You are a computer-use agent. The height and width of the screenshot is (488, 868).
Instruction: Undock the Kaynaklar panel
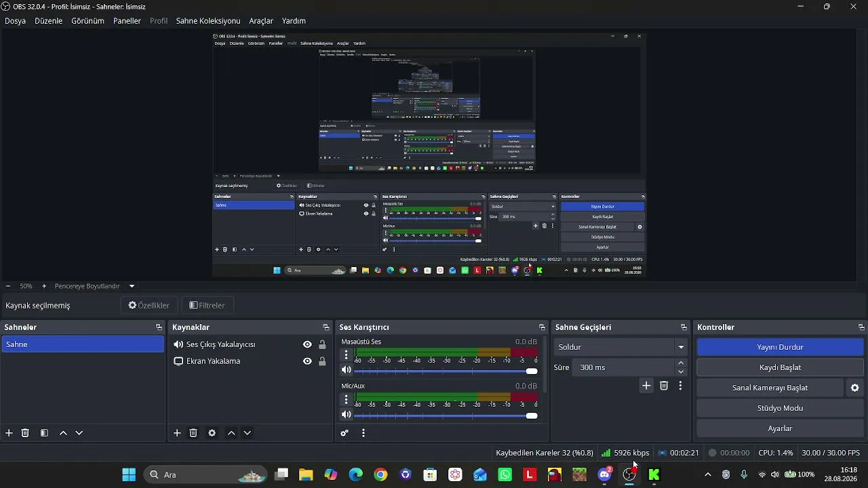[326, 327]
